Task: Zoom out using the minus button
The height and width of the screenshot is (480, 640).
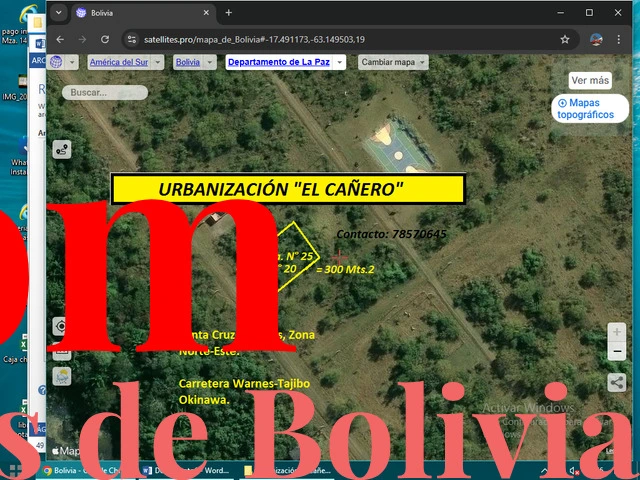Action: (x=617, y=352)
